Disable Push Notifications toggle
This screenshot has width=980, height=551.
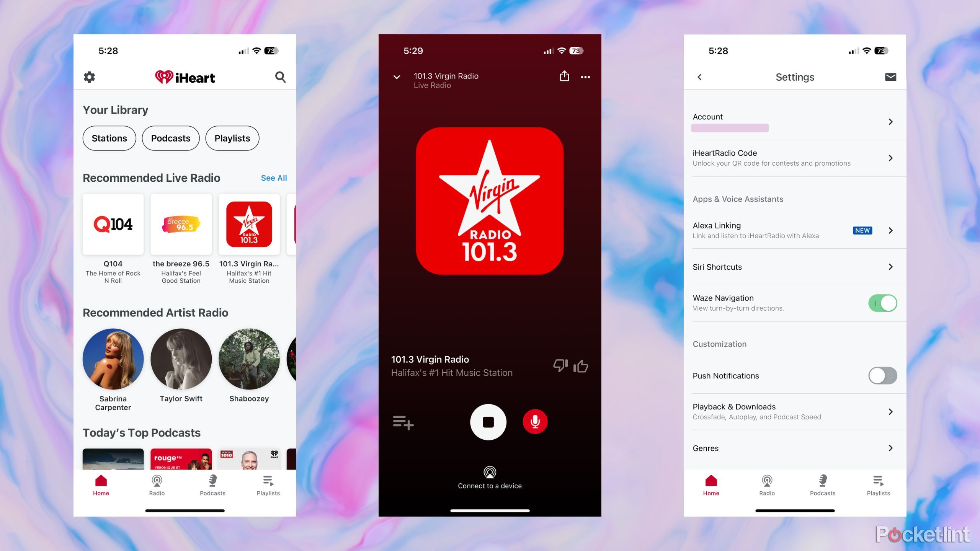[882, 375]
